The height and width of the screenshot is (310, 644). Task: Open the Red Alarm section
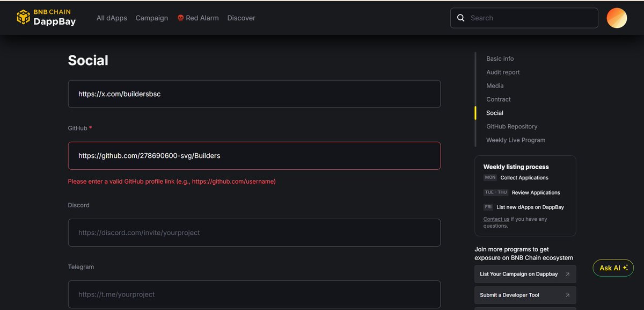pos(198,18)
